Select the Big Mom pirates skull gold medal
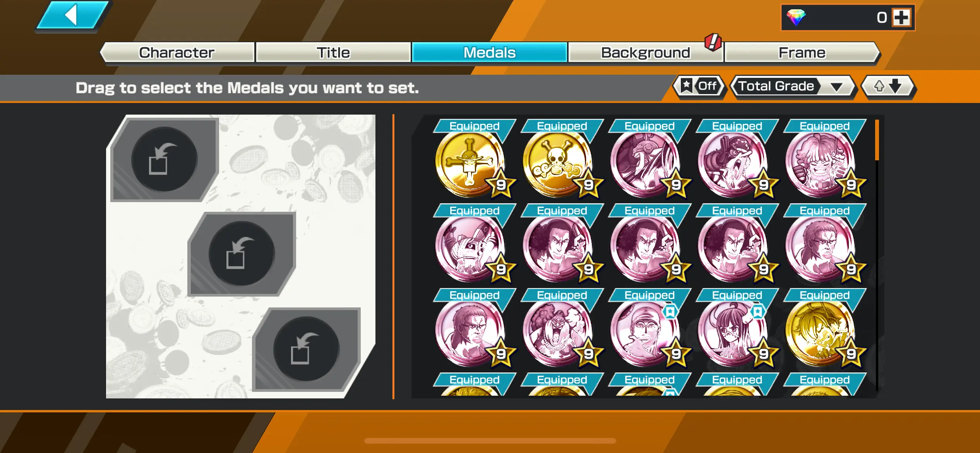The height and width of the screenshot is (453, 980). [557, 165]
